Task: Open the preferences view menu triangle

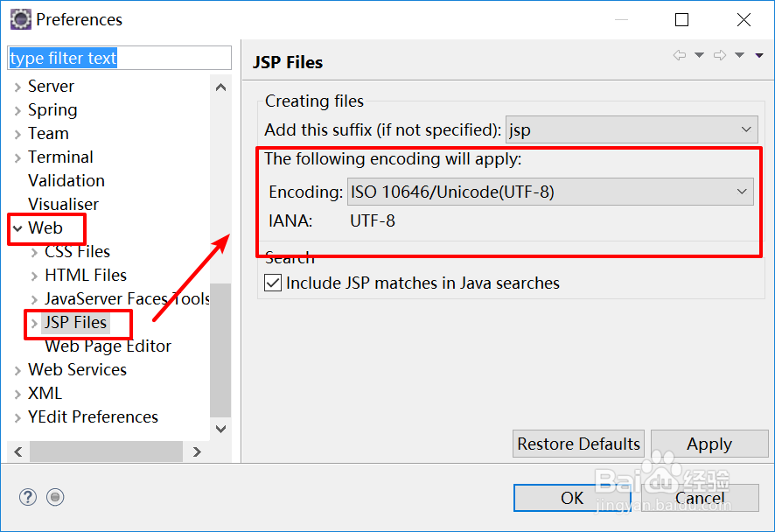Action: point(759,55)
